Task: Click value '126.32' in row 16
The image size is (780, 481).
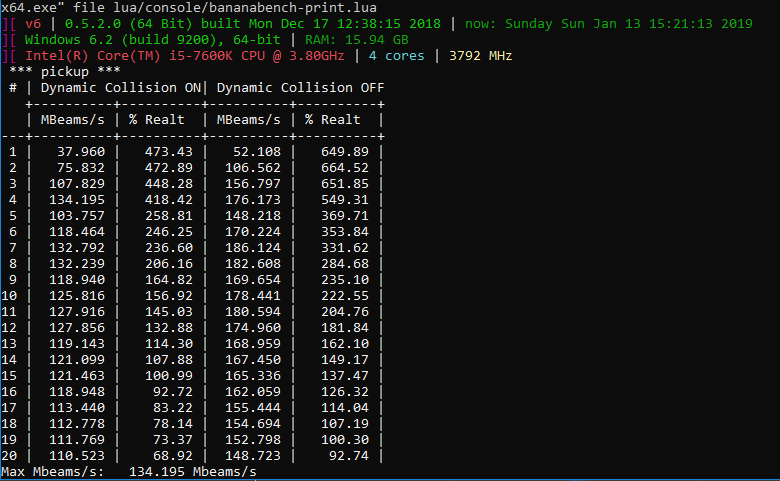Action: click(345, 391)
